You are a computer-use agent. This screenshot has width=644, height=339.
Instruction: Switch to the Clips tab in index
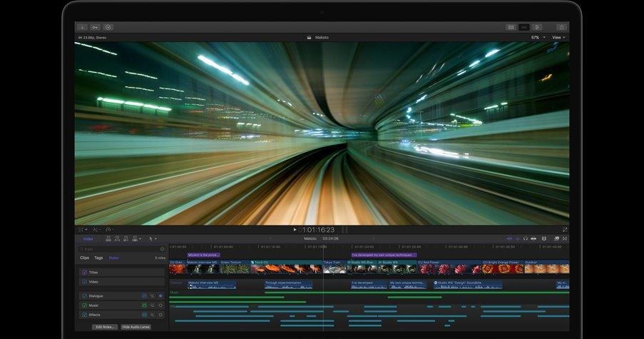(85, 258)
